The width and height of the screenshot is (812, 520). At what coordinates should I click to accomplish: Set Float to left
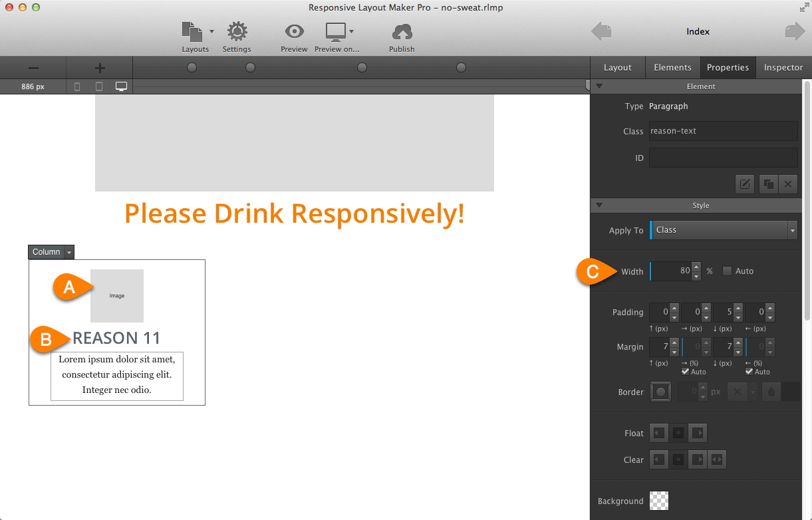[x=659, y=433]
